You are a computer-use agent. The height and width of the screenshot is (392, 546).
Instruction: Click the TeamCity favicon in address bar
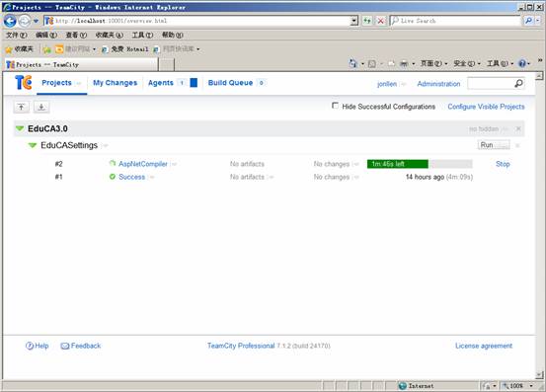click(x=49, y=21)
